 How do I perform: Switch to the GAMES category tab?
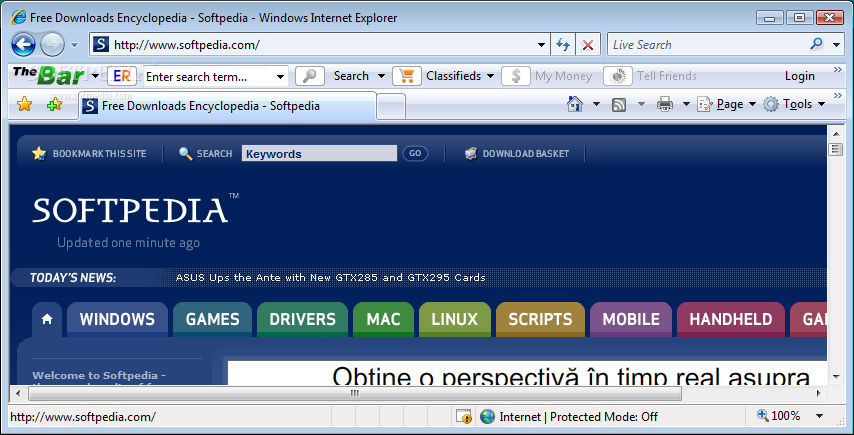[212, 319]
